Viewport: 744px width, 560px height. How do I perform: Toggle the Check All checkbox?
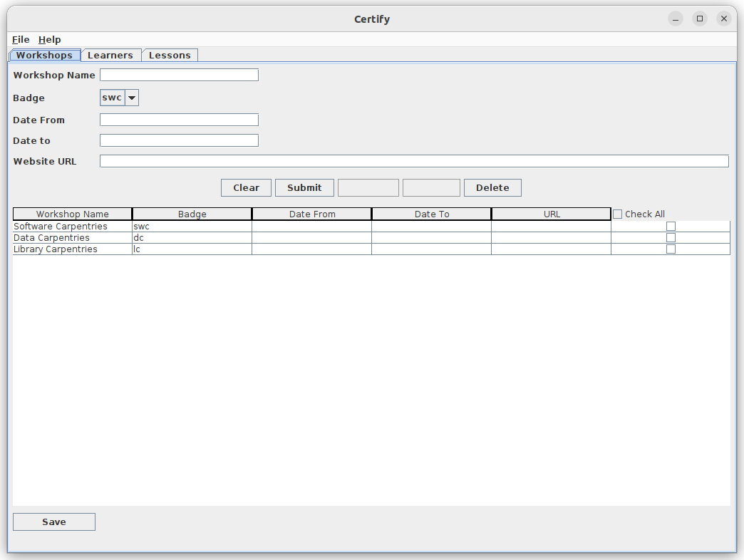click(617, 214)
